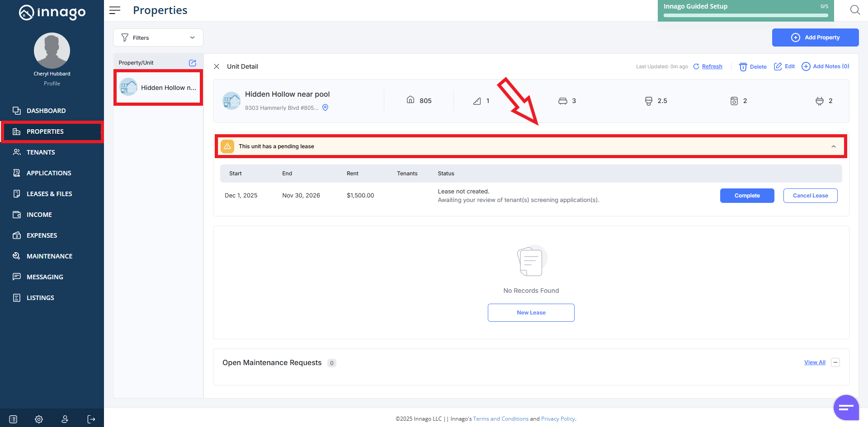Click the logout icon in sidebar
The height and width of the screenshot is (427, 868).
[91, 419]
